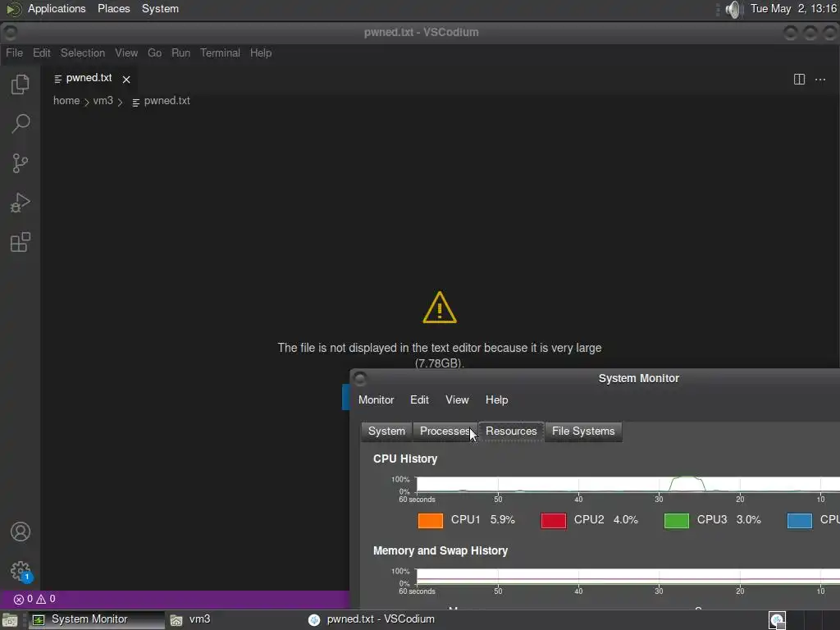Switch to the Resources tab
840x630 pixels.
511,431
